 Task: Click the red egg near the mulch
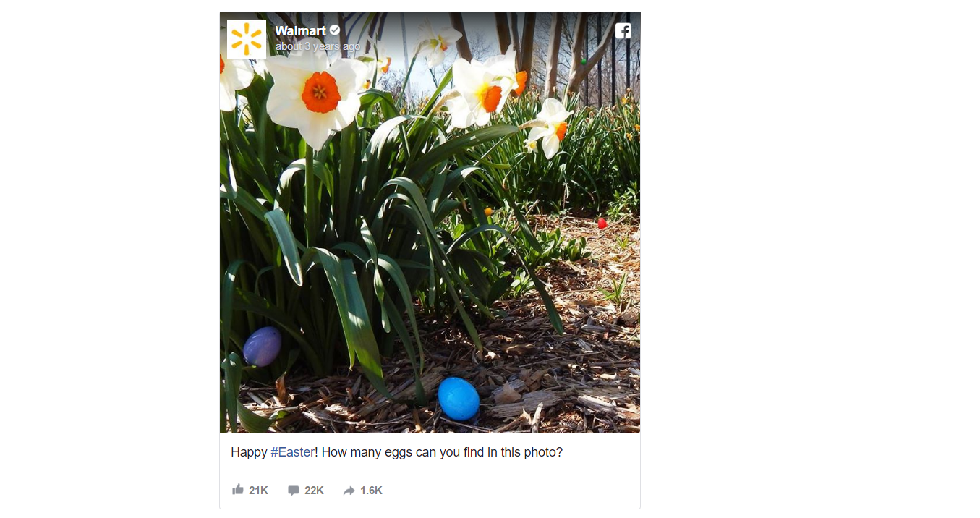coord(602,224)
